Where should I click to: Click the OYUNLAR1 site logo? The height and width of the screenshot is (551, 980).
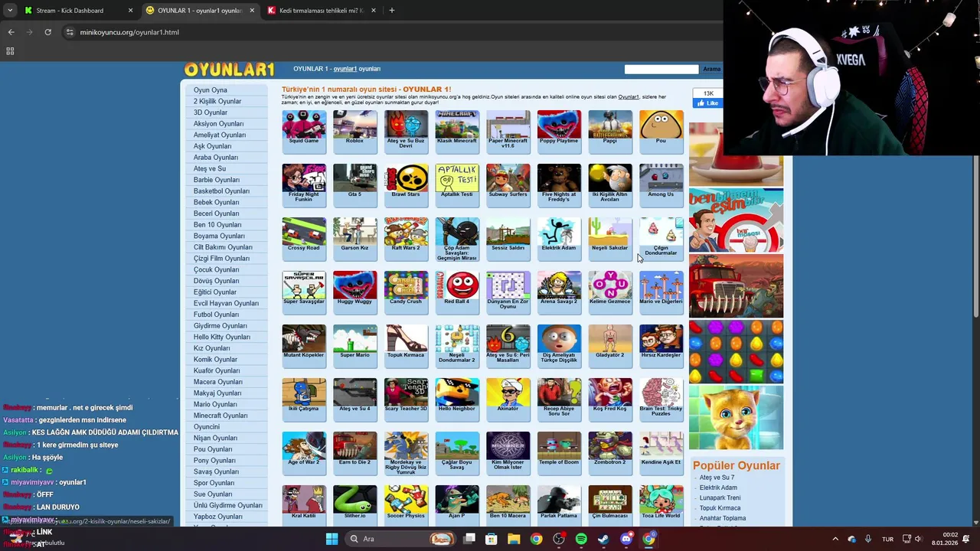point(229,70)
